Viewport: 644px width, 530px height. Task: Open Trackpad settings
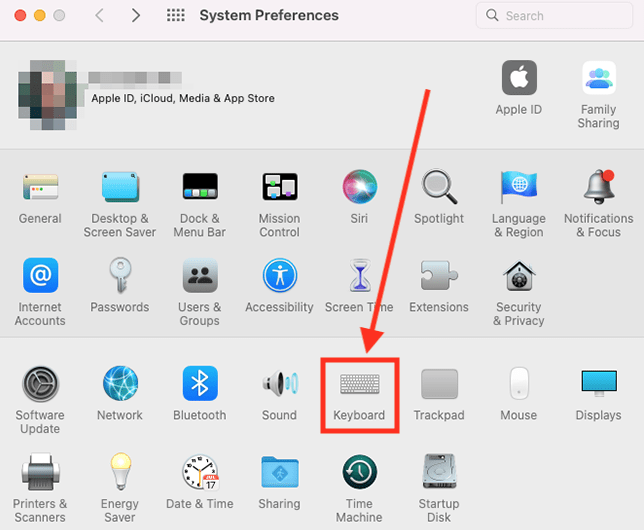point(439,386)
